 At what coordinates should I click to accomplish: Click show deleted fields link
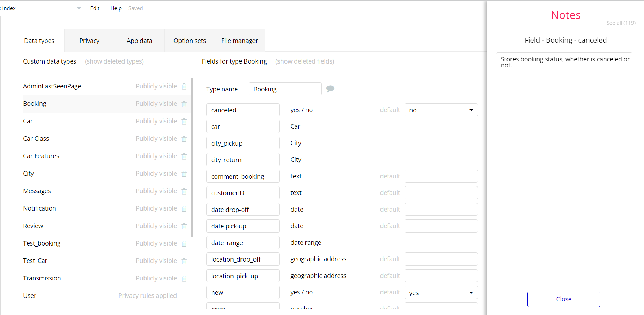[x=304, y=61]
